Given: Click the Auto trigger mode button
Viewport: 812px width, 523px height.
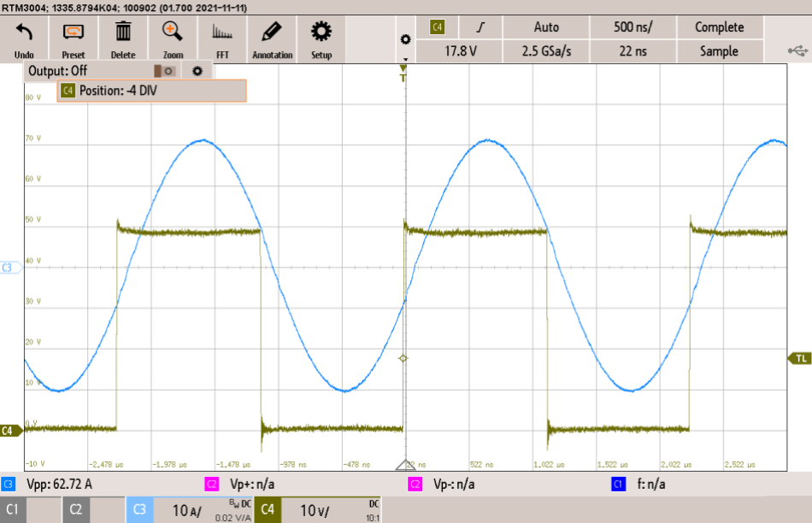Looking at the screenshot, I should click(x=546, y=27).
